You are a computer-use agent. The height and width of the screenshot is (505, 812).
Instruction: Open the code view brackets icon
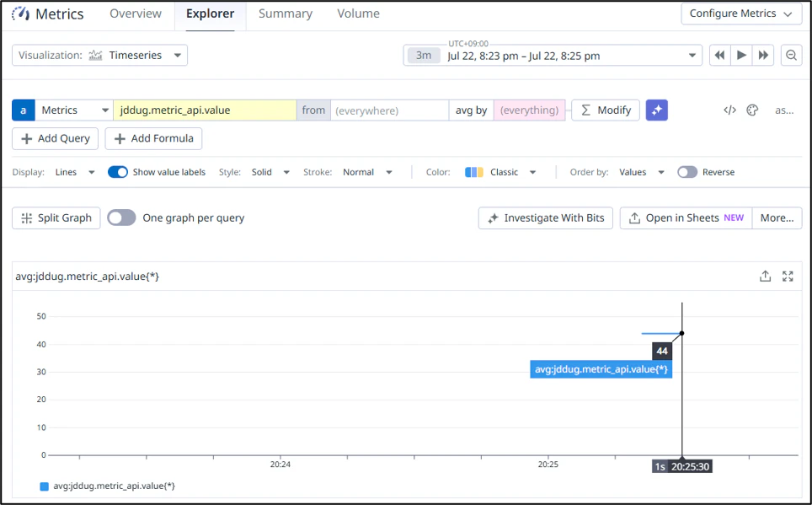click(729, 110)
